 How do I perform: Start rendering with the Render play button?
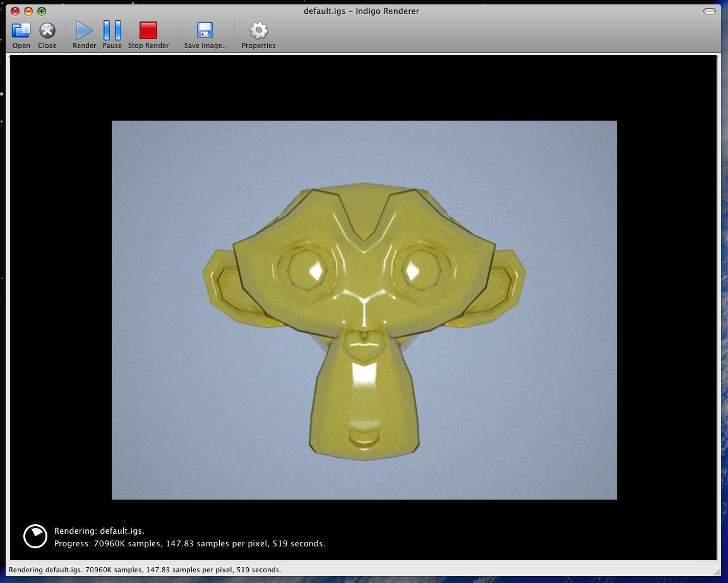click(x=84, y=30)
